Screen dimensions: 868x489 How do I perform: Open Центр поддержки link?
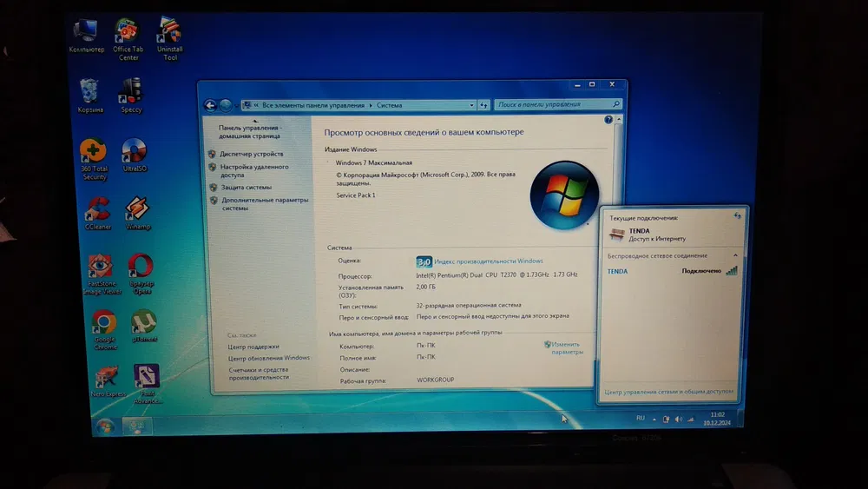253,347
